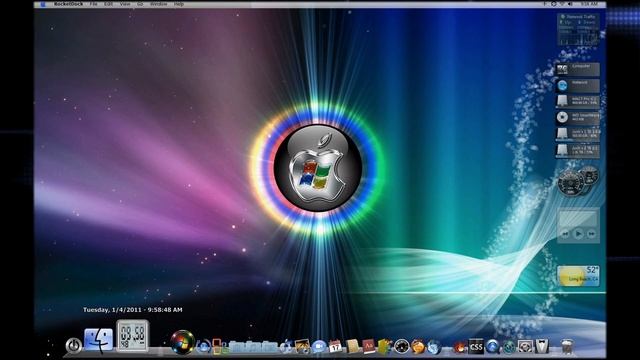
Task: Open the Window menu
Action: pos(158,4)
